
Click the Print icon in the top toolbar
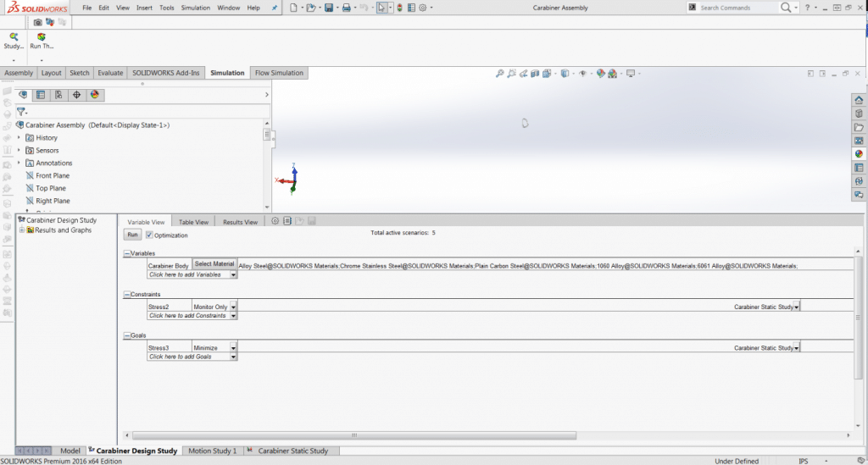346,8
